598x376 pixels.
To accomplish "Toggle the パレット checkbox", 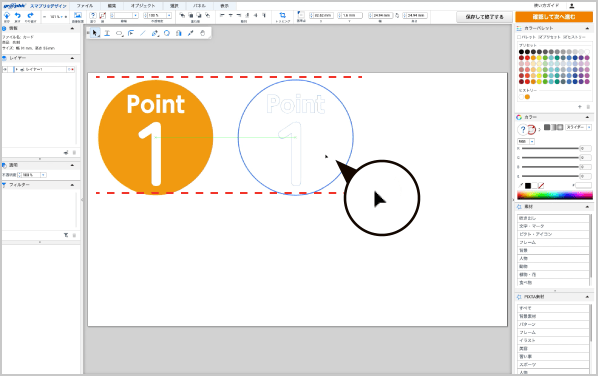I will pyautogui.click(x=519, y=37).
